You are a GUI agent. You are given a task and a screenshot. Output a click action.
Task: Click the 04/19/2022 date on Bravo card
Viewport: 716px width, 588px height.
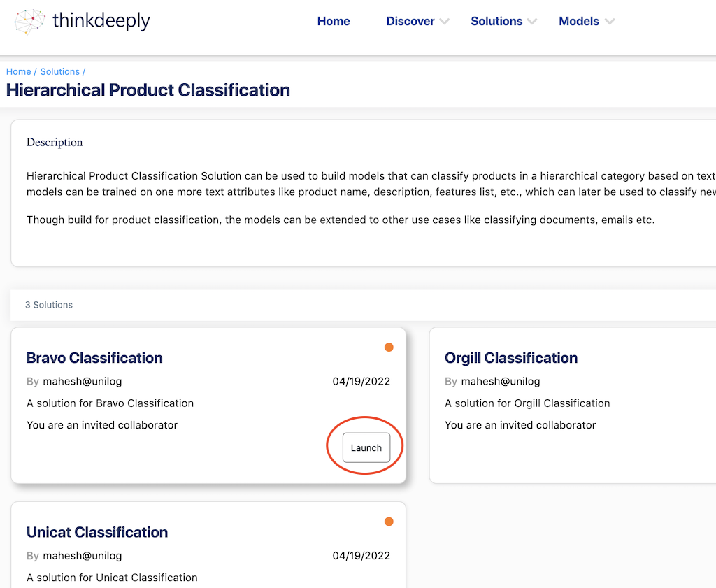coord(361,381)
